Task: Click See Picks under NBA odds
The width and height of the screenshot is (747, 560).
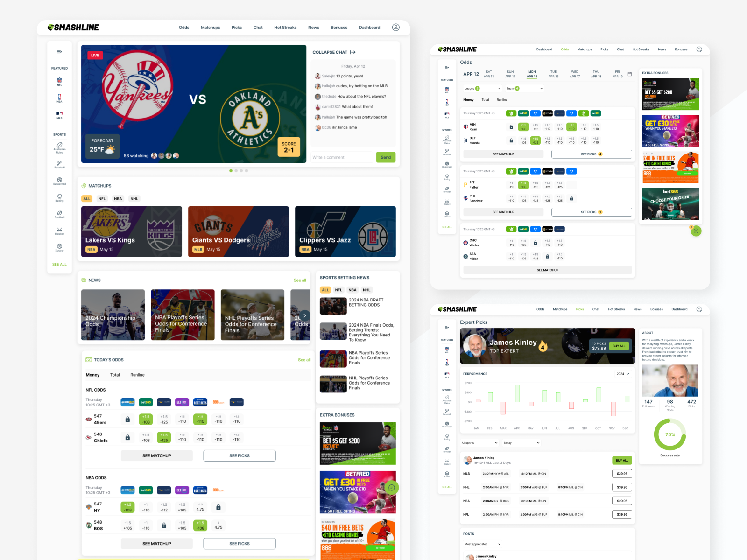Action: pyautogui.click(x=240, y=544)
